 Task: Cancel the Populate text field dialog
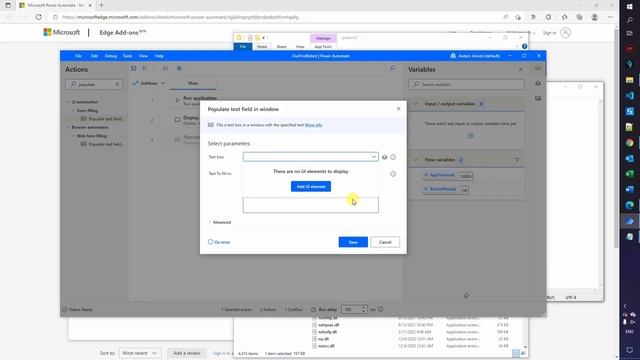(385, 242)
